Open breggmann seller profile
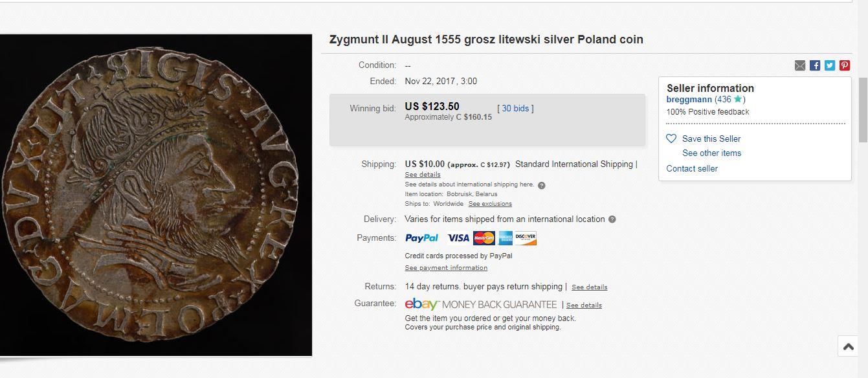The height and width of the screenshot is (378, 868). pyautogui.click(x=689, y=100)
